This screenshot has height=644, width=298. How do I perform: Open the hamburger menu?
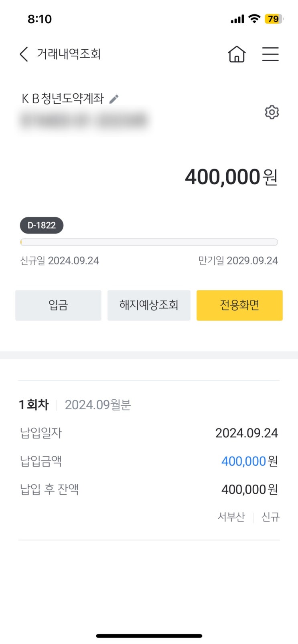click(x=270, y=54)
